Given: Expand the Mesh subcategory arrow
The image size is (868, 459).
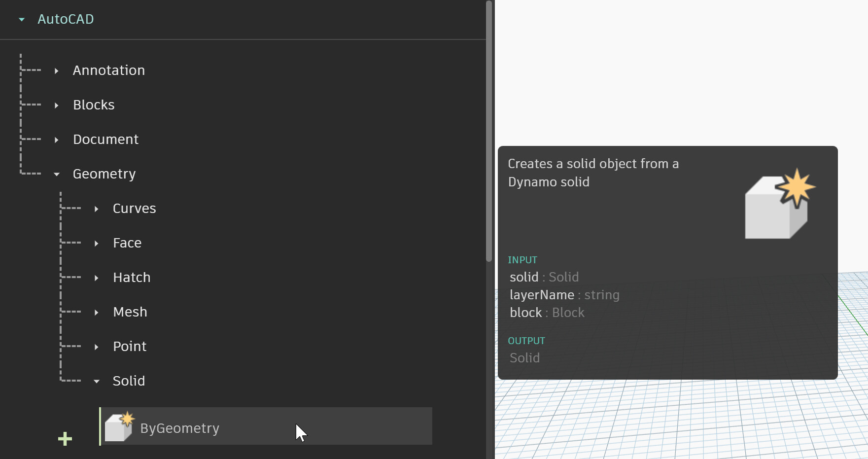Looking at the screenshot, I should [97, 313].
